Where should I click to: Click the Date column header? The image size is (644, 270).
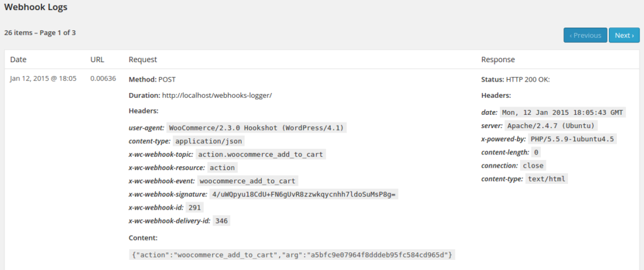pyautogui.click(x=18, y=60)
